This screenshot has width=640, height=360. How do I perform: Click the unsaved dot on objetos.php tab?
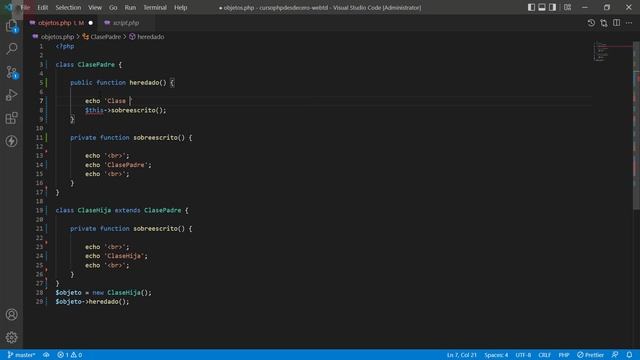pyautogui.click(x=91, y=23)
